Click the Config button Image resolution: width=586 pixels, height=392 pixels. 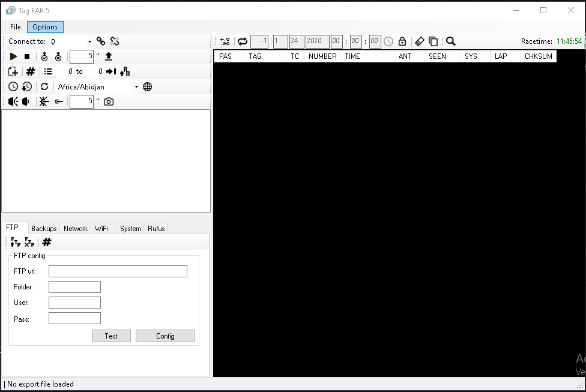(165, 336)
